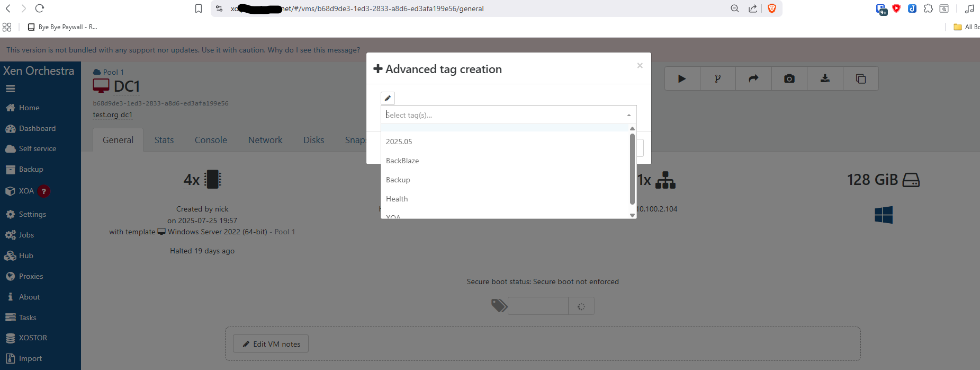Screen dimensions: 980x370
Task: Toggle the sidebar hamburger menu
Action: point(11,89)
